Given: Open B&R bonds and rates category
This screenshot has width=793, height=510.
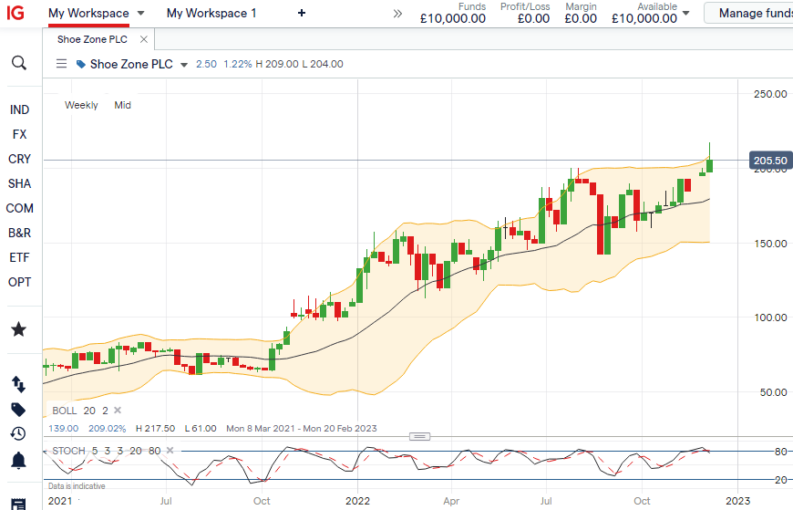Looking at the screenshot, I should 19,233.
